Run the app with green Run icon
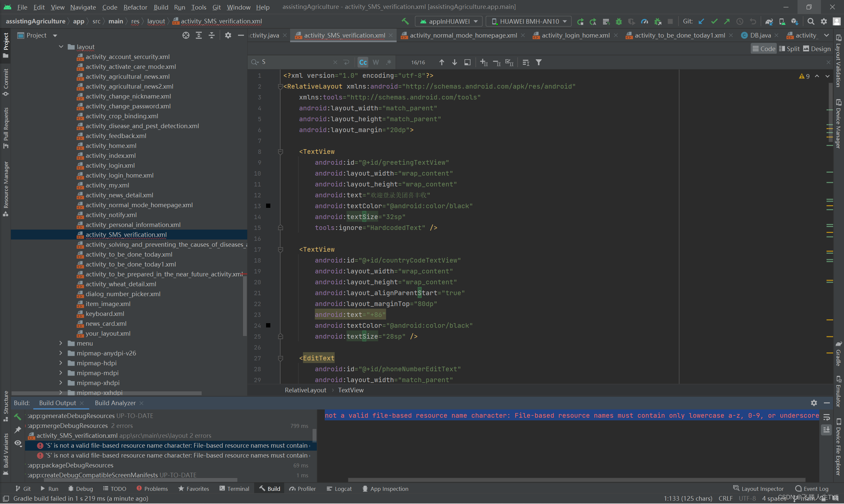This screenshot has width=844, height=504. tap(580, 21)
